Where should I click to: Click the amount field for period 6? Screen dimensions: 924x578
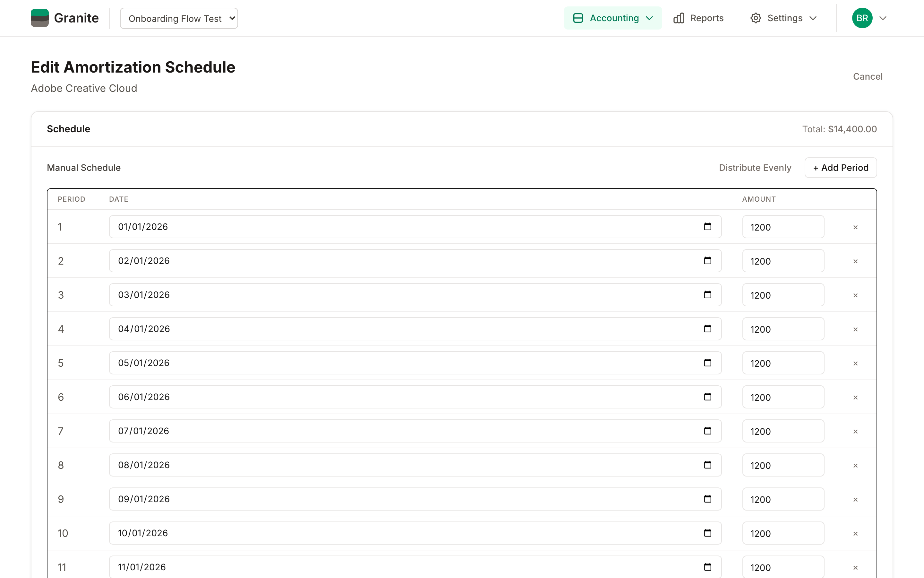[783, 397]
